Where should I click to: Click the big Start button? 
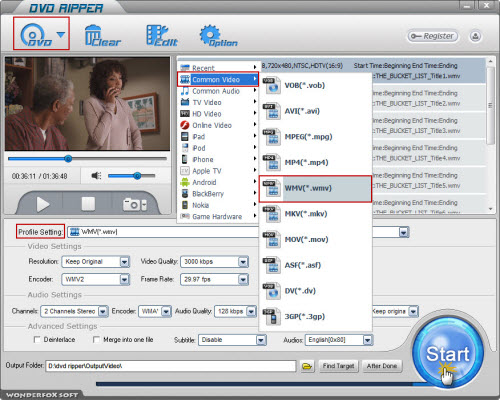[x=448, y=353]
